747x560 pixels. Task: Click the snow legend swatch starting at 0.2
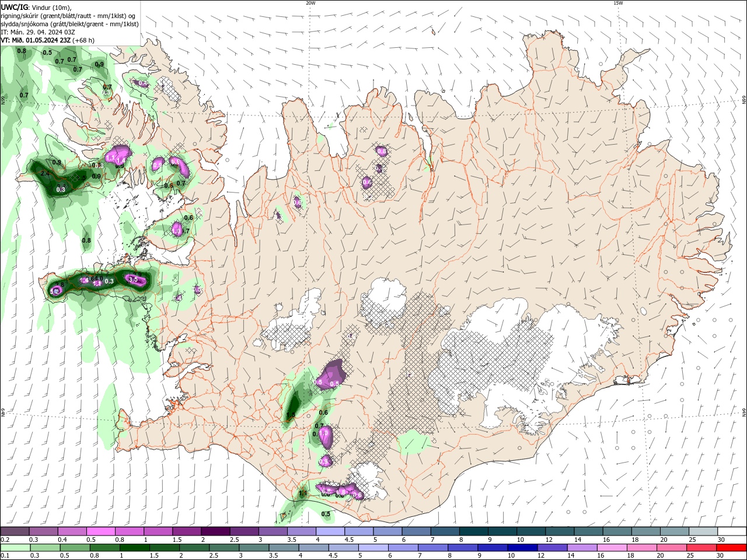pyautogui.click(x=15, y=531)
